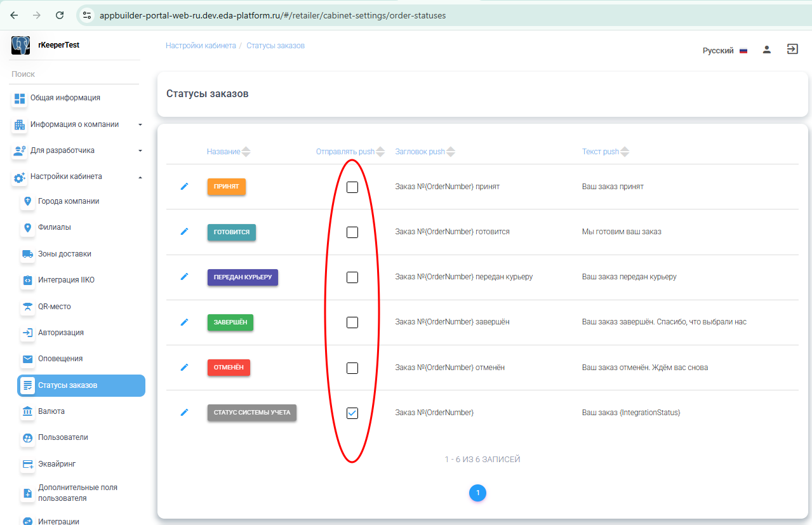Image resolution: width=812 pixels, height=525 pixels.
Task: Click the rKeeperTest company logo
Action: [20, 45]
